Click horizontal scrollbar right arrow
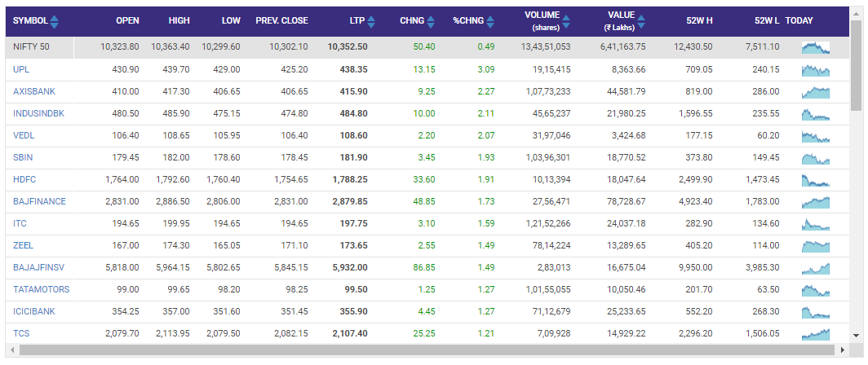Image resolution: width=868 pixels, height=365 pixels. [x=843, y=350]
